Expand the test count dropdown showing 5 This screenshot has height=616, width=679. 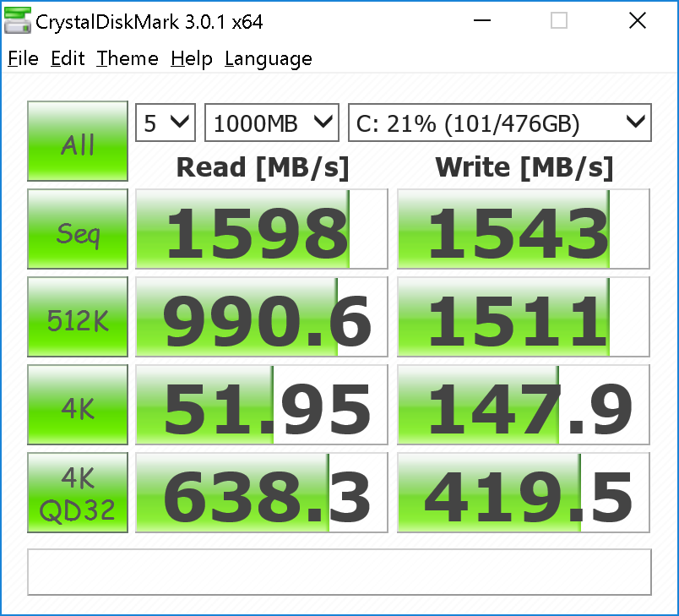coord(166,123)
